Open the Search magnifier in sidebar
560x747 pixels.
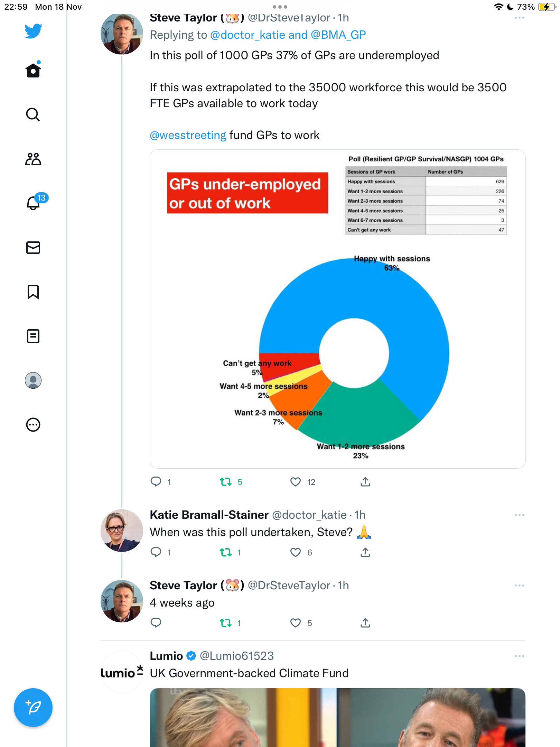point(33,114)
